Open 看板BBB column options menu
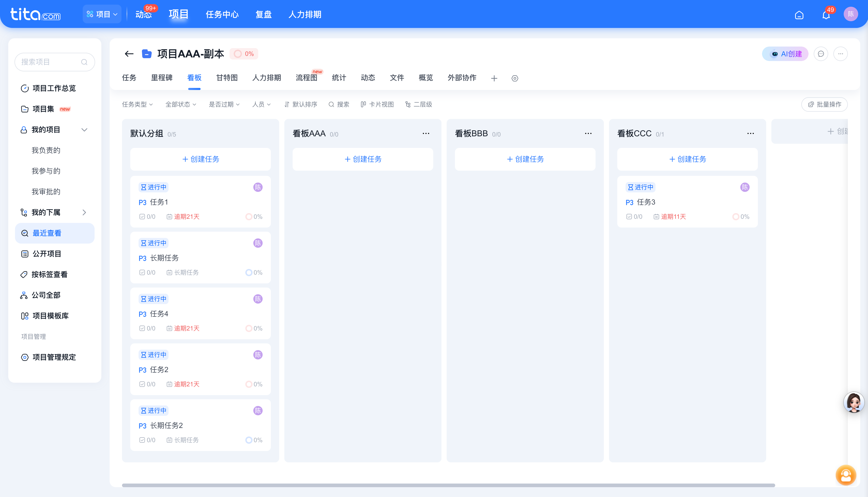The image size is (868, 497). pyautogui.click(x=588, y=133)
